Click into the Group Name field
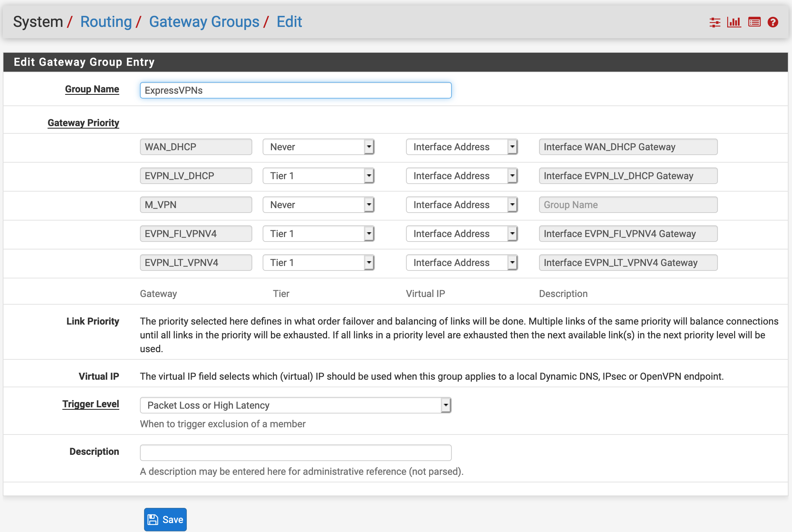This screenshot has height=532, width=792. (x=295, y=91)
